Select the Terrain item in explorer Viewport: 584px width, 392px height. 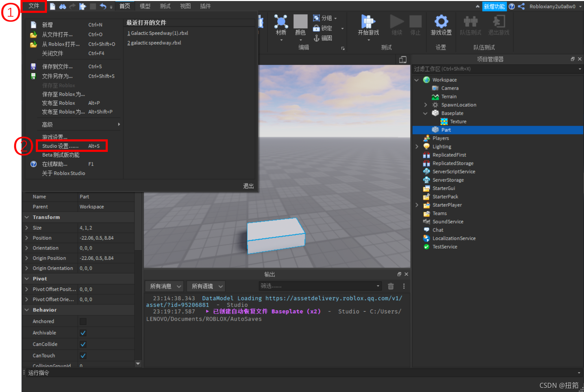(x=449, y=97)
